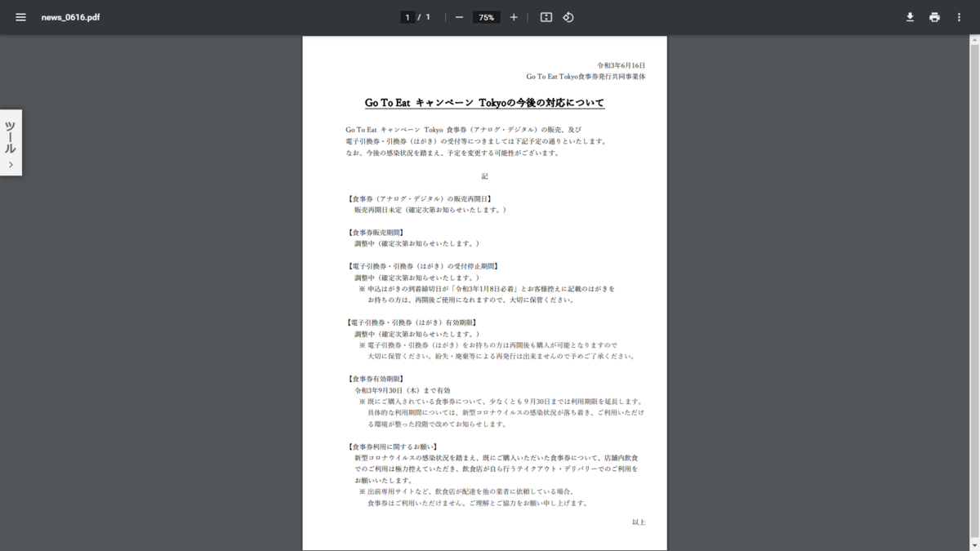Image resolution: width=980 pixels, height=551 pixels.
Task: Zoom in with the plus icon
Action: click(514, 17)
